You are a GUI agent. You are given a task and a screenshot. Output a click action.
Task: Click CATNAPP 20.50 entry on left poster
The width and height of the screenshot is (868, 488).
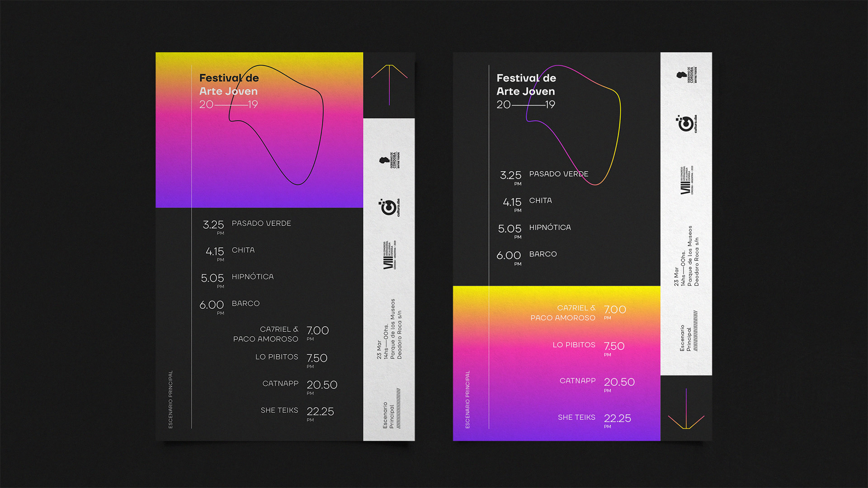pos(280,384)
